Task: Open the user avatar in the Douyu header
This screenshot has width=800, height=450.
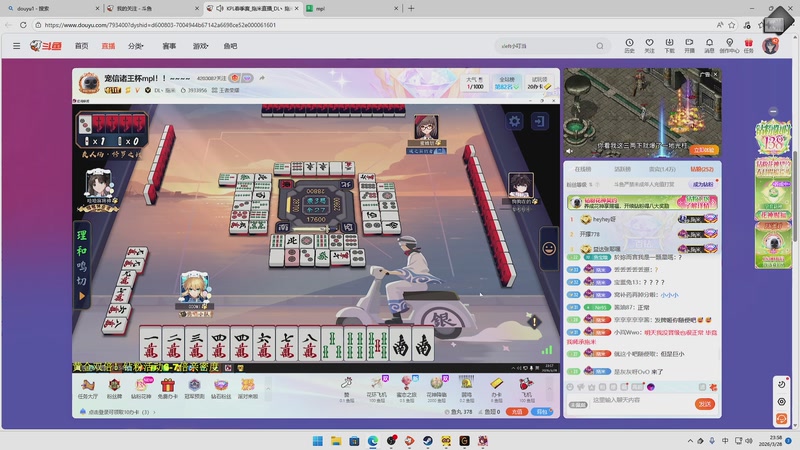Action: point(770,45)
